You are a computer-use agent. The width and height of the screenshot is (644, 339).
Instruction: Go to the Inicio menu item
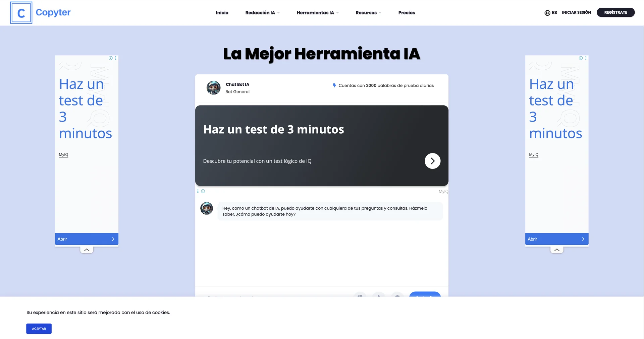222,13
